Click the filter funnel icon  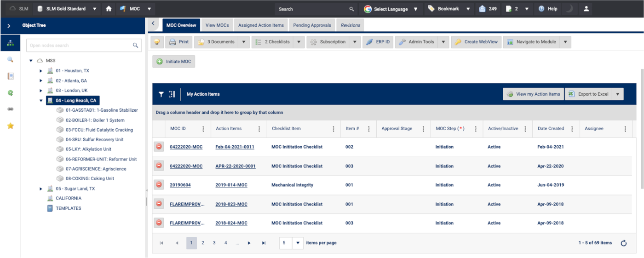[161, 94]
